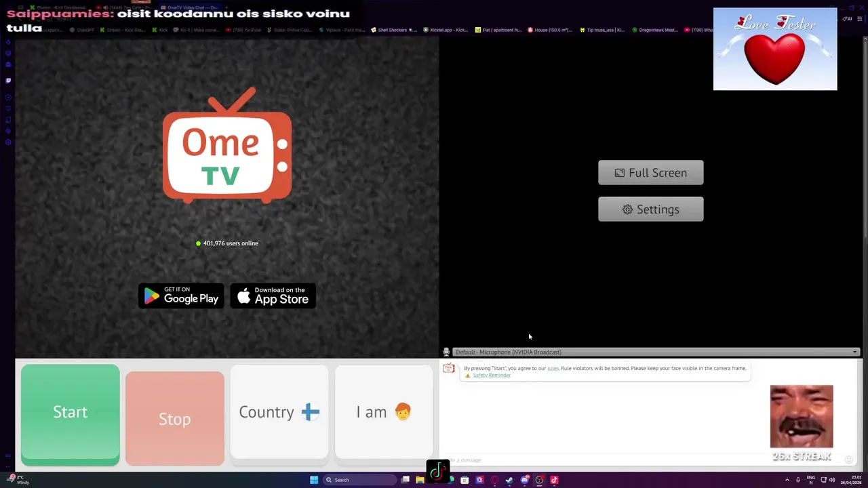Click the emoji icon in the chat input
Screen dimensions: 868x488
[x=849, y=460]
